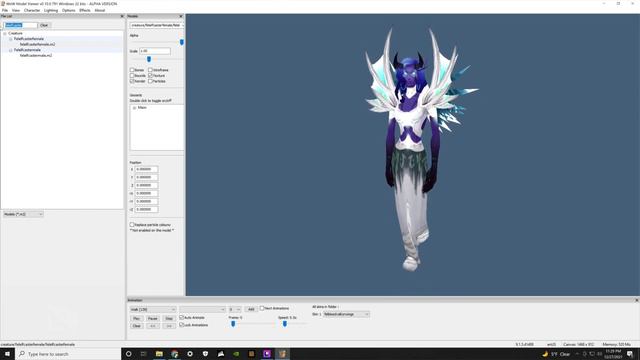Enable the Particles checkbox
640x360 pixels.
click(x=150, y=81)
